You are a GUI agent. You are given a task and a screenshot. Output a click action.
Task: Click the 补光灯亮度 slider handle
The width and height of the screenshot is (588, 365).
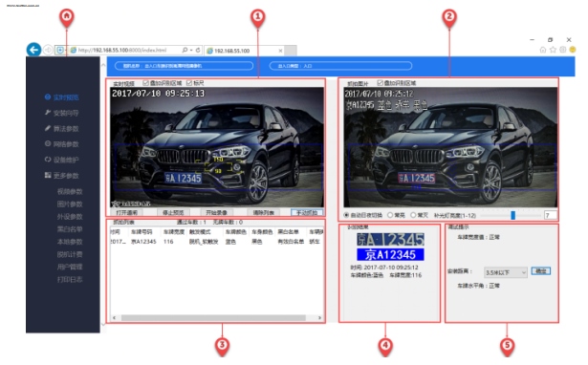512,215
